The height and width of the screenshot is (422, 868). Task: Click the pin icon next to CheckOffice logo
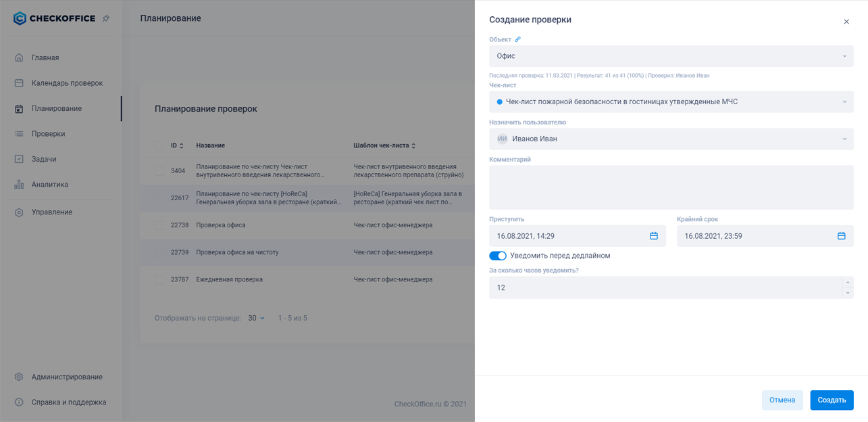(106, 19)
